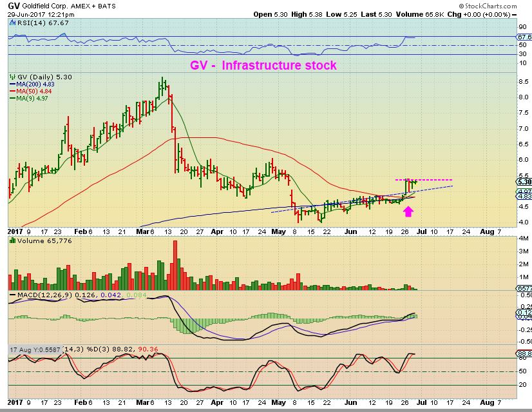Click the 5.30 last-price flag on price axis
The width and height of the screenshot is (532, 412).
524,182
